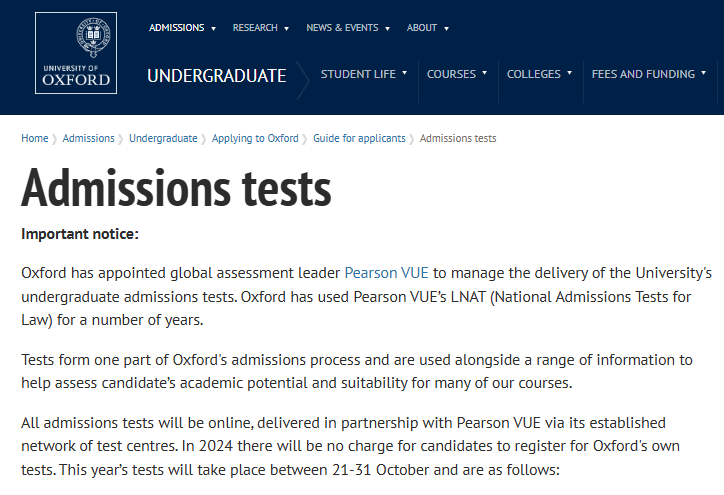This screenshot has height=495, width=724.
Task: Follow the Pearson VUE link
Action: click(x=387, y=272)
